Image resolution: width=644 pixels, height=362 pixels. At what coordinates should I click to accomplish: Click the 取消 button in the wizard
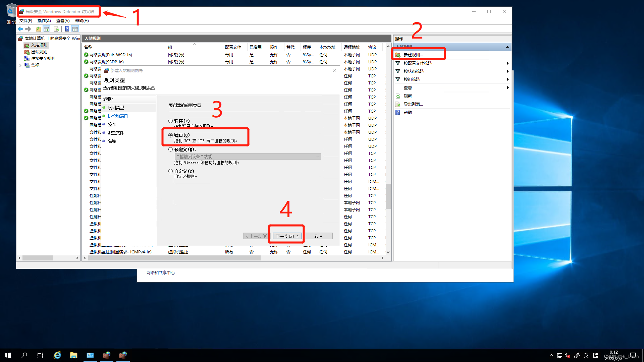click(x=318, y=236)
